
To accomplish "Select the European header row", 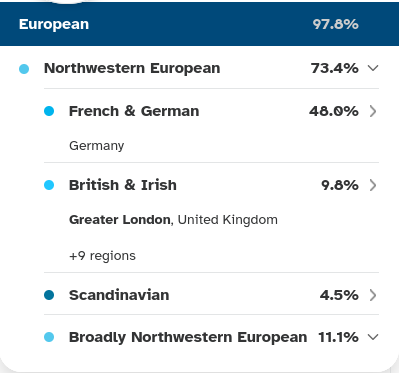I will (x=199, y=24).
